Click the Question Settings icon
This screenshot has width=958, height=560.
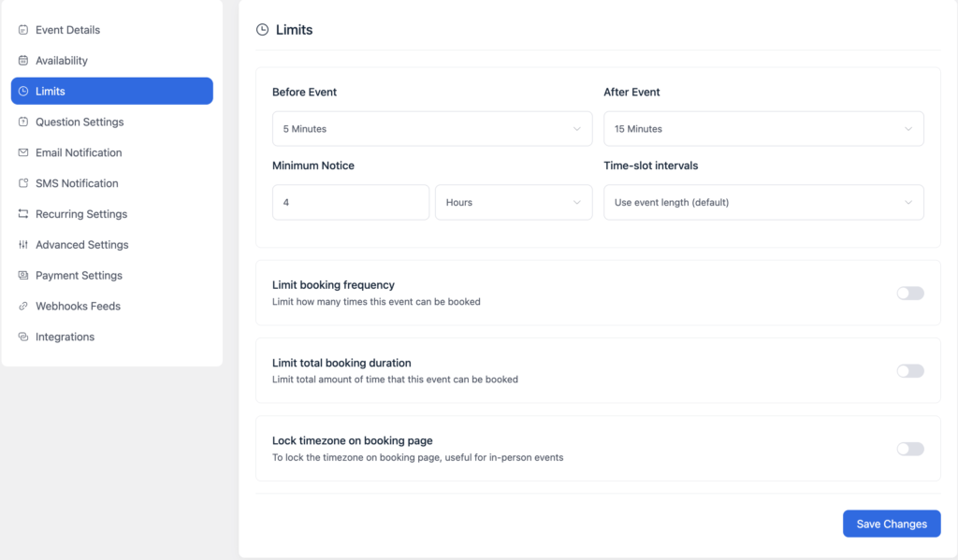[23, 122]
